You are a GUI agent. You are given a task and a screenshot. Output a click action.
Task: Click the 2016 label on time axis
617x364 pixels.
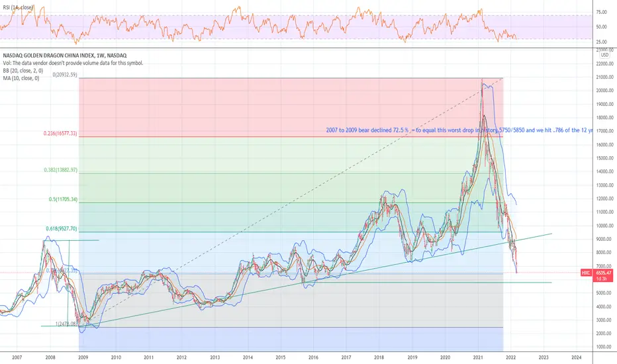click(313, 357)
